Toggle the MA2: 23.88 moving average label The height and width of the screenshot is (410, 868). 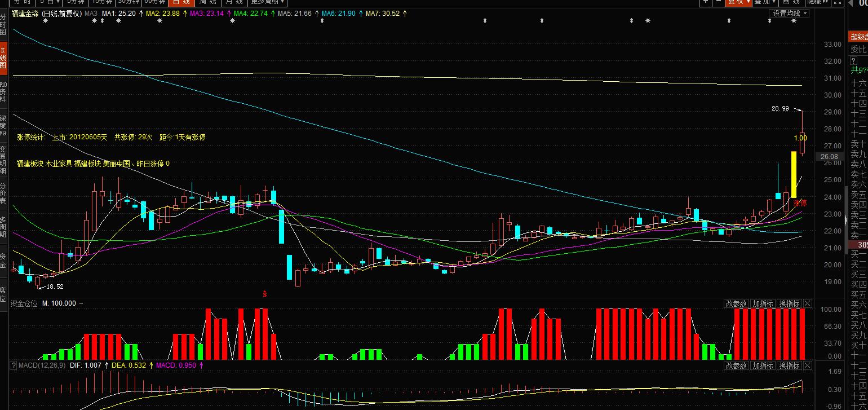(163, 14)
